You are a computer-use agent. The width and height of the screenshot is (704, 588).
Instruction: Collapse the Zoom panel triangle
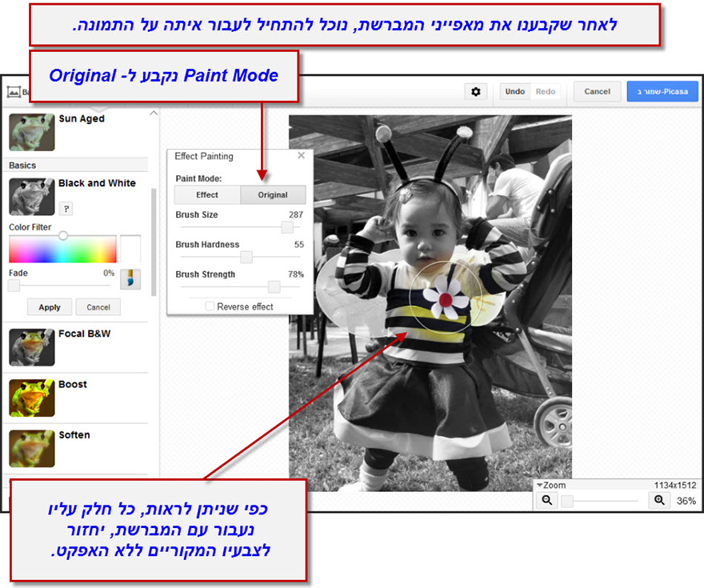540,485
